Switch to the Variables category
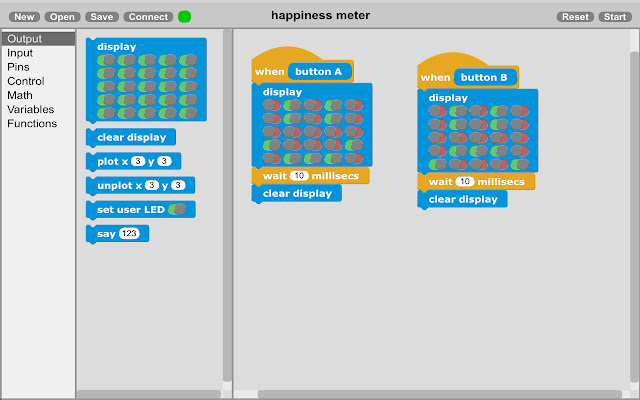The width and height of the screenshot is (640, 400). coord(31,109)
